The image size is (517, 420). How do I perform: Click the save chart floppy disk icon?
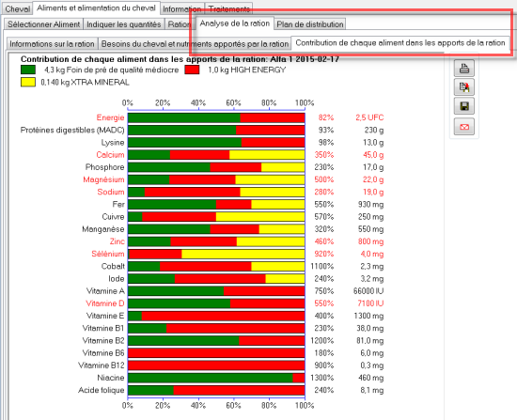pyautogui.click(x=464, y=106)
